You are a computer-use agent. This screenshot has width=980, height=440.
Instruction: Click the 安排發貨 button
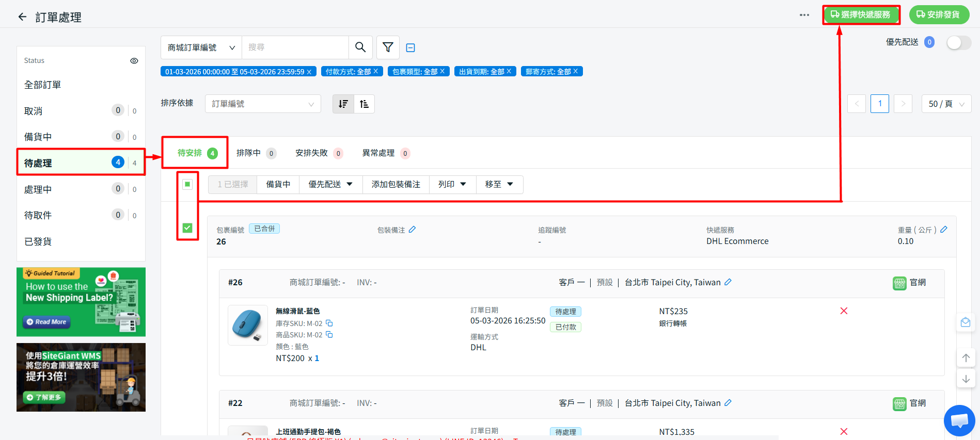click(938, 15)
